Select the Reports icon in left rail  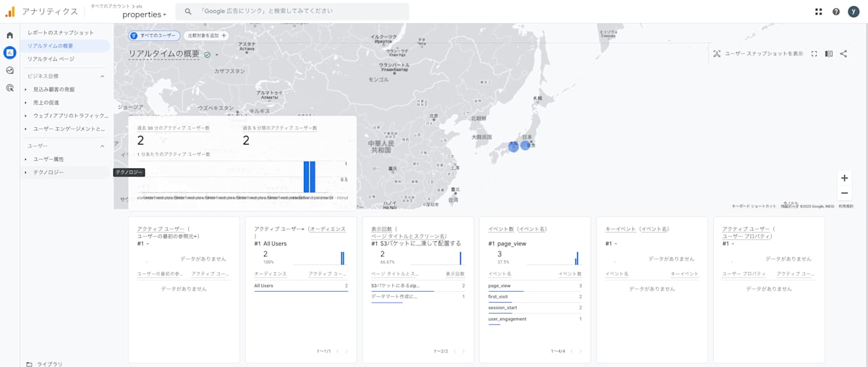[9, 52]
